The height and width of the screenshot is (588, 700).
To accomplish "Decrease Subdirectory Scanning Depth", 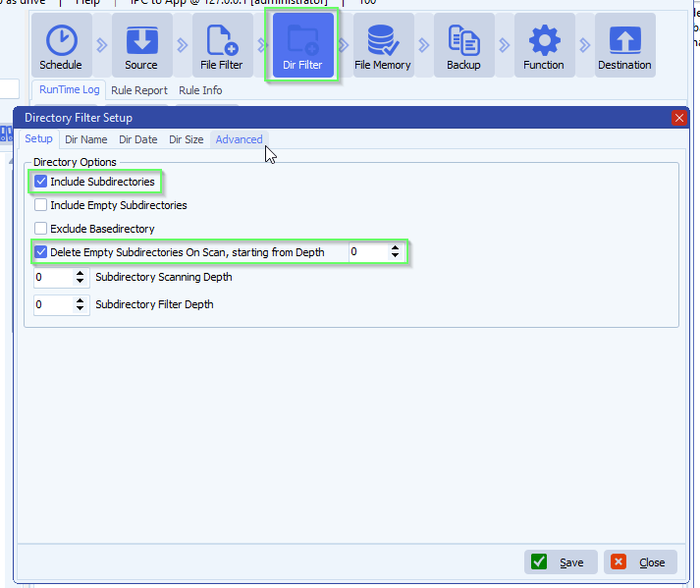I will [x=80, y=282].
